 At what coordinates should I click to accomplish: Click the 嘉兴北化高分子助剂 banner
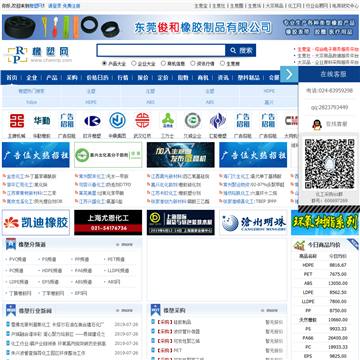(x=108, y=155)
